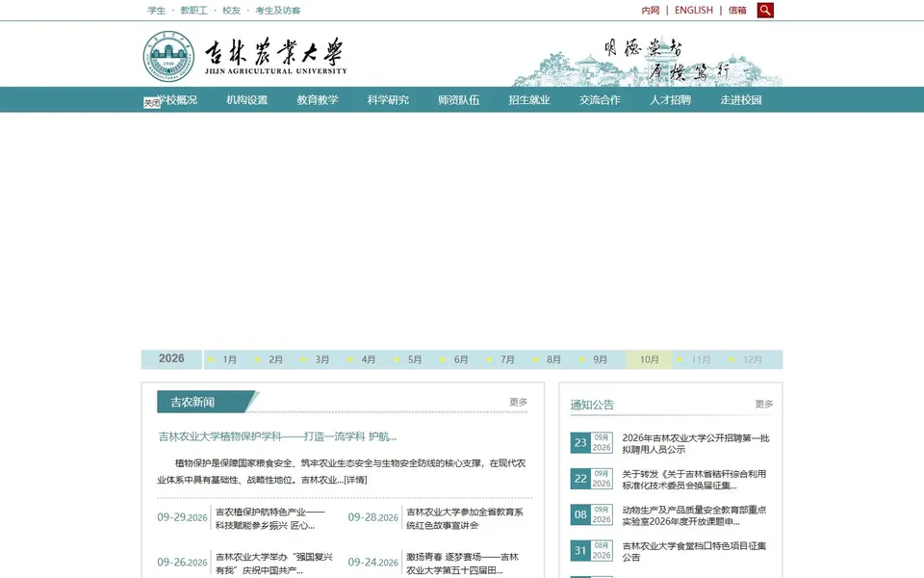Open 09-29 news 吉农植保护航特色产业

coord(269,518)
